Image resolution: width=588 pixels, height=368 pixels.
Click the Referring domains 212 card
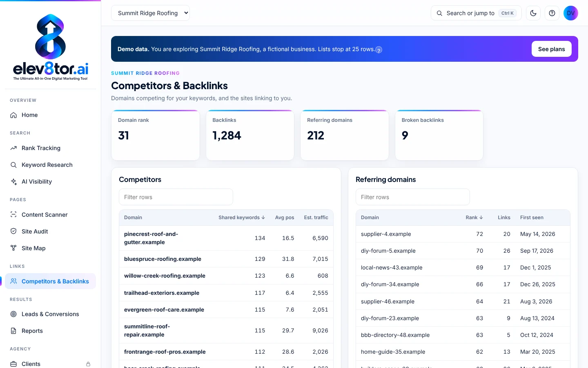click(x=345, y=135)
